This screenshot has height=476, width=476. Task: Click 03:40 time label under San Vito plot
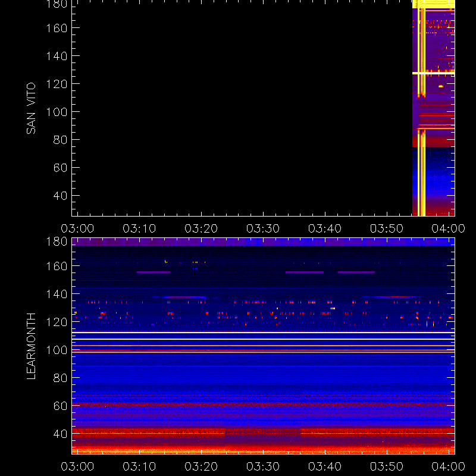(x=325, y=228)
